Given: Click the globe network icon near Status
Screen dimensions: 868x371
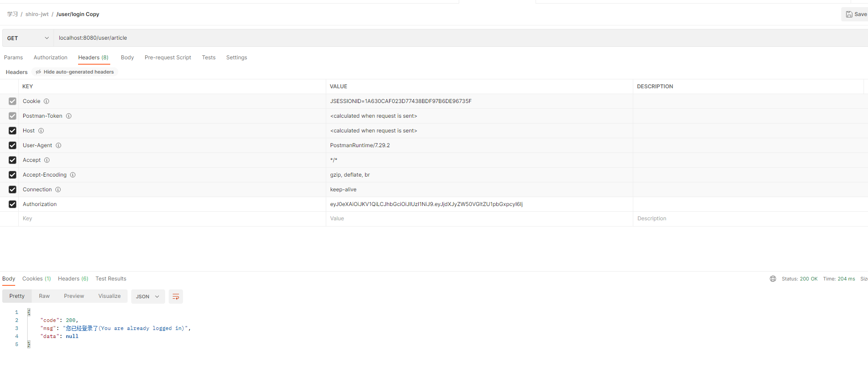Looking at the screenshot, I should click(x=773, y=279).
